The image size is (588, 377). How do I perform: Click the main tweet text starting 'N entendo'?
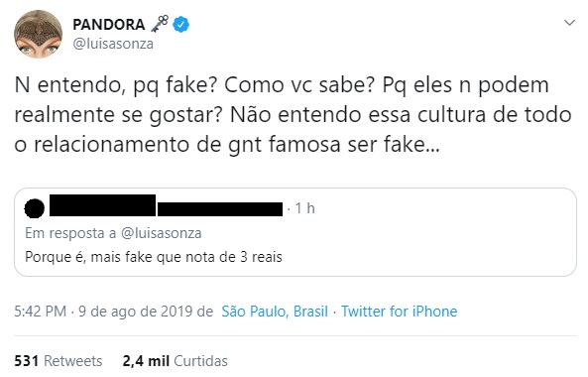pos(293,114)
